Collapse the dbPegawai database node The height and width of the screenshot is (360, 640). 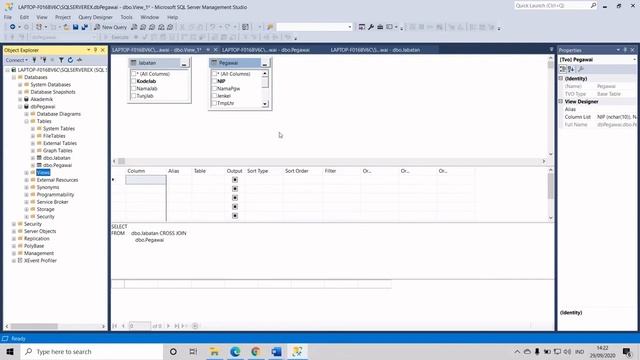(20, 107)
